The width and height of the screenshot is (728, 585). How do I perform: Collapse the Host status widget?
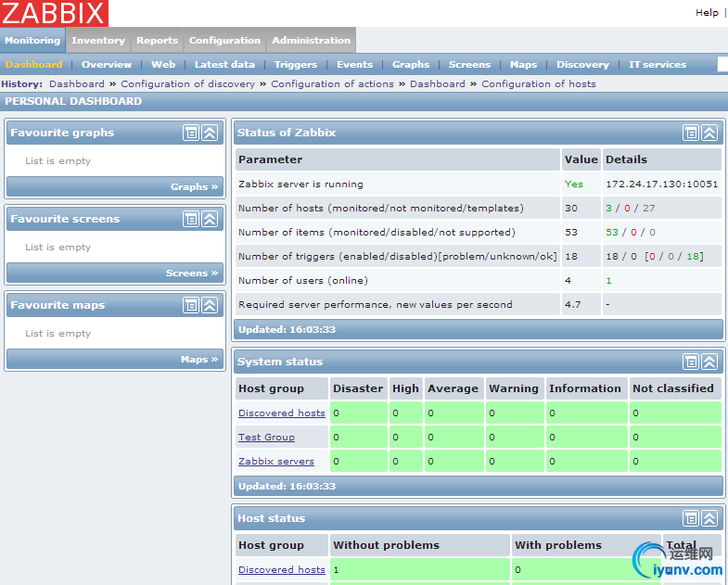coord(709,518)
